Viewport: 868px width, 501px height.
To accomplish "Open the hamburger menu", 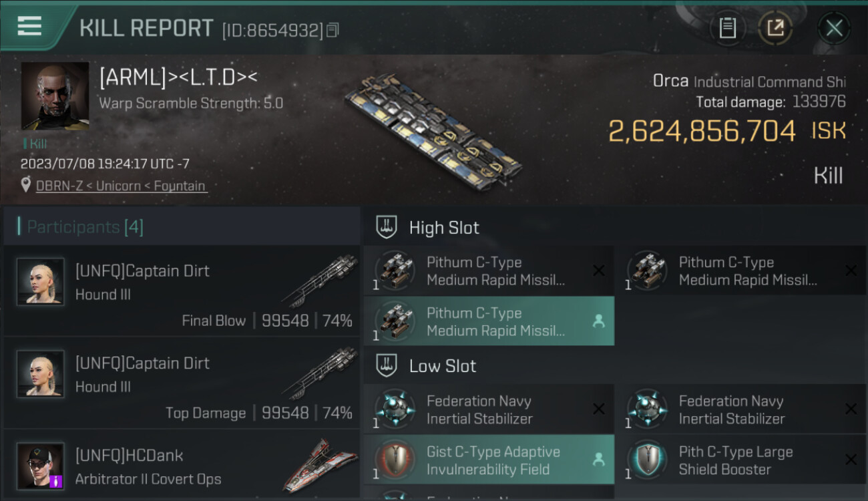I will tap(29, 27).
